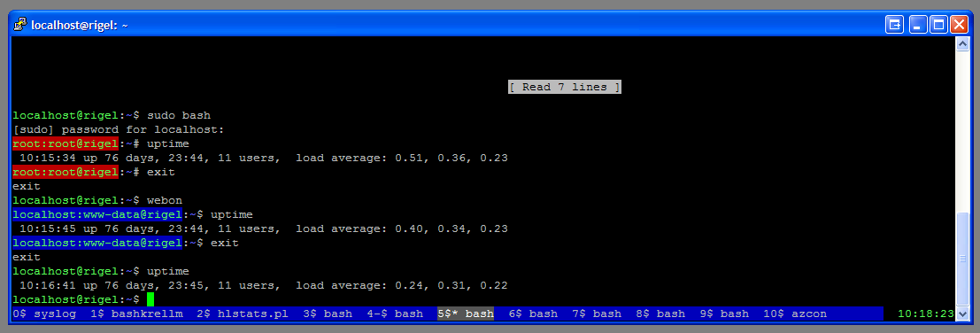Click the scrollbar thumb
The image size is (980, 333).
[x=963, y=259]
